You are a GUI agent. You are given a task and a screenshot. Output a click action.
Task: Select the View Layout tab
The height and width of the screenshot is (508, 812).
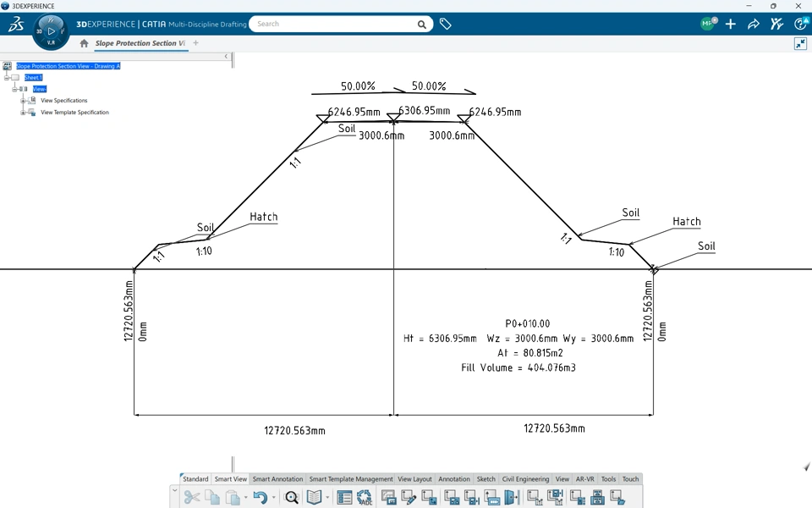coord(414,479)
